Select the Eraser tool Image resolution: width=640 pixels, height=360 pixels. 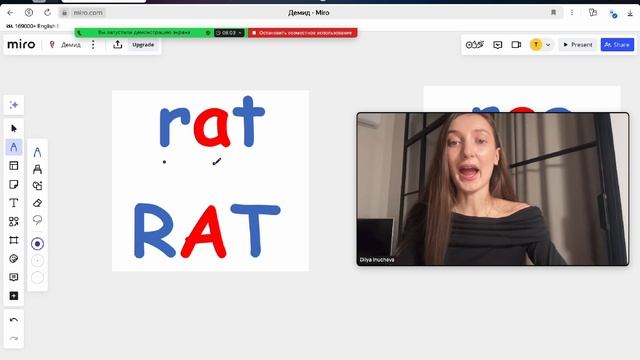37,203
